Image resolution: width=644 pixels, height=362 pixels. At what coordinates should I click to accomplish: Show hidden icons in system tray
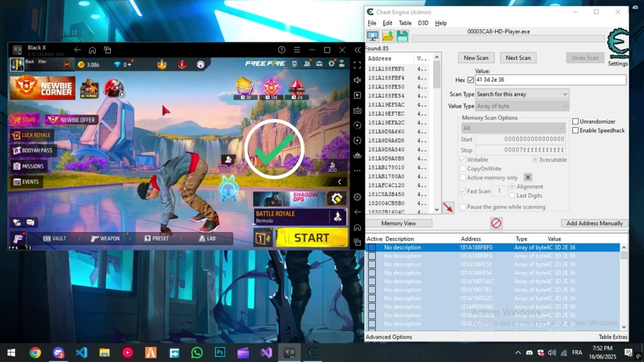pyautogui.click(x=518, y=353)
